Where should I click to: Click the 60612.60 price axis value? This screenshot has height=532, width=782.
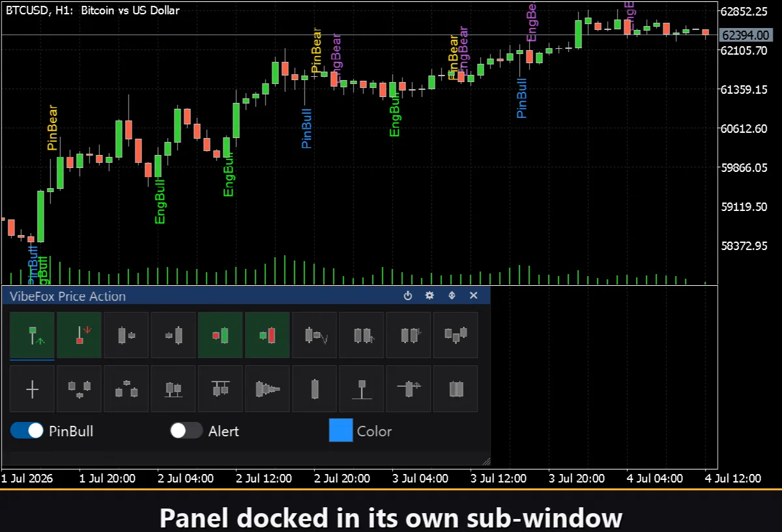coord(744,128)
